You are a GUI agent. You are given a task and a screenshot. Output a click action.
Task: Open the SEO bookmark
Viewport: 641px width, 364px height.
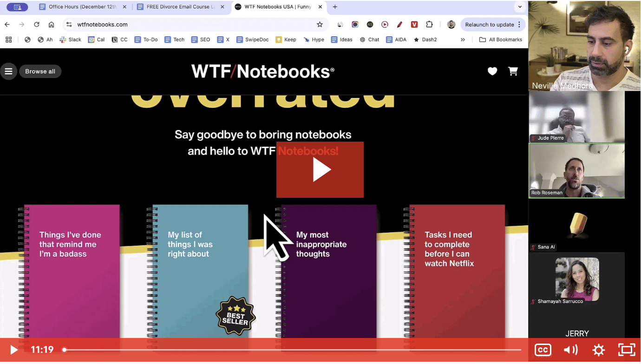point(201,39)
